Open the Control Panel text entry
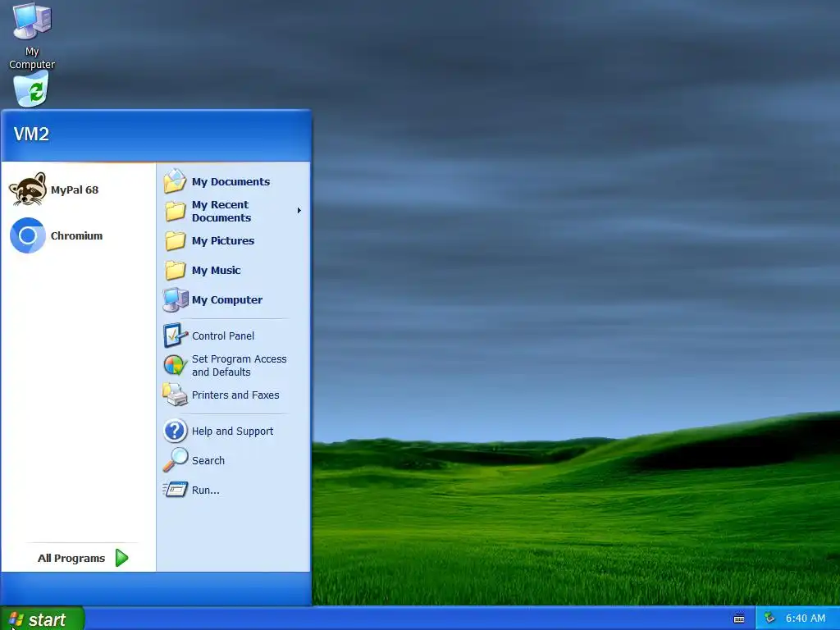 [223, 336]
